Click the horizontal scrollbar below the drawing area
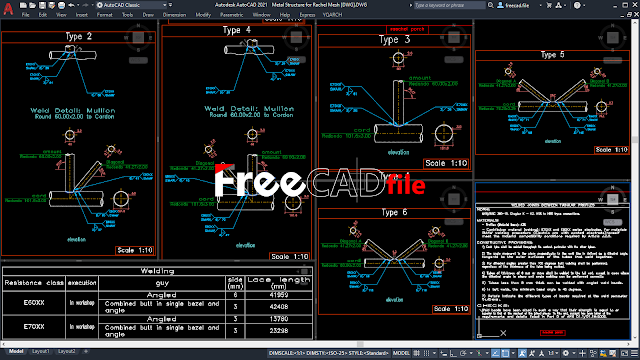Screen dimensions: 640x360 pos(318,344)
